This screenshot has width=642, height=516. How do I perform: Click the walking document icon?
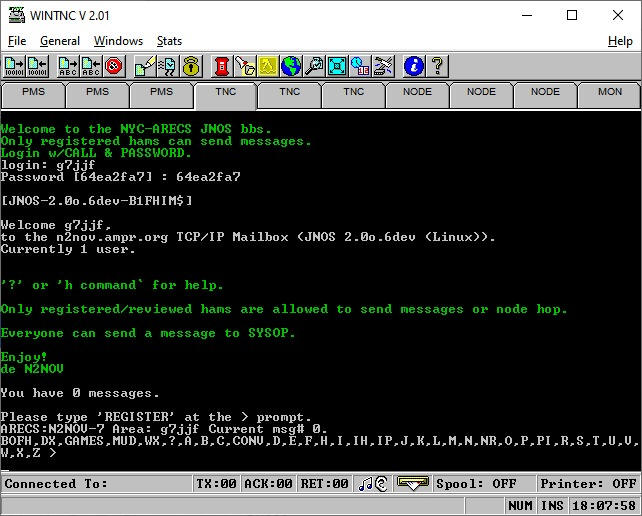pyautogui.click(x=168, y=66)
